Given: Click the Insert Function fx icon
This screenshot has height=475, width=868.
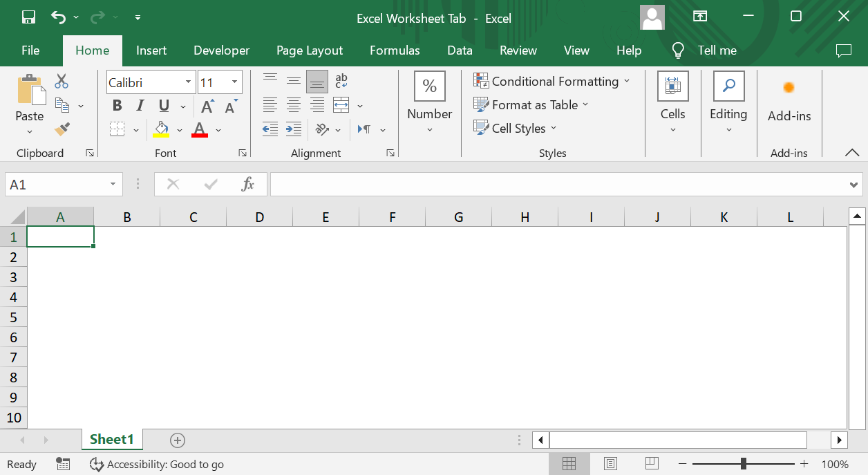Looking at the screenshot, I should (247, 184).
